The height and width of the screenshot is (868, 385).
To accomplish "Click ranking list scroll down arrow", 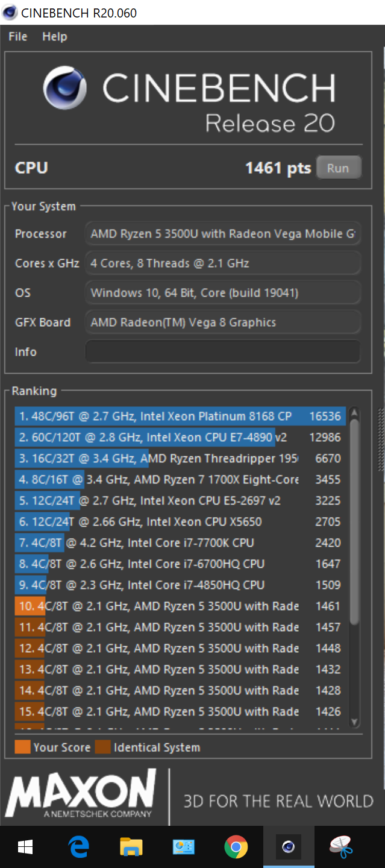I will click(354, 722).
